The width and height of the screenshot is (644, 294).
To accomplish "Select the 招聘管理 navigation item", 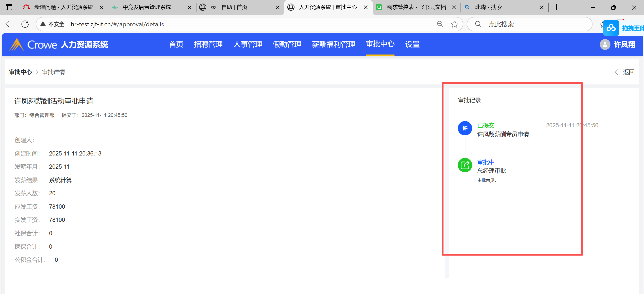I will (208, 44).
